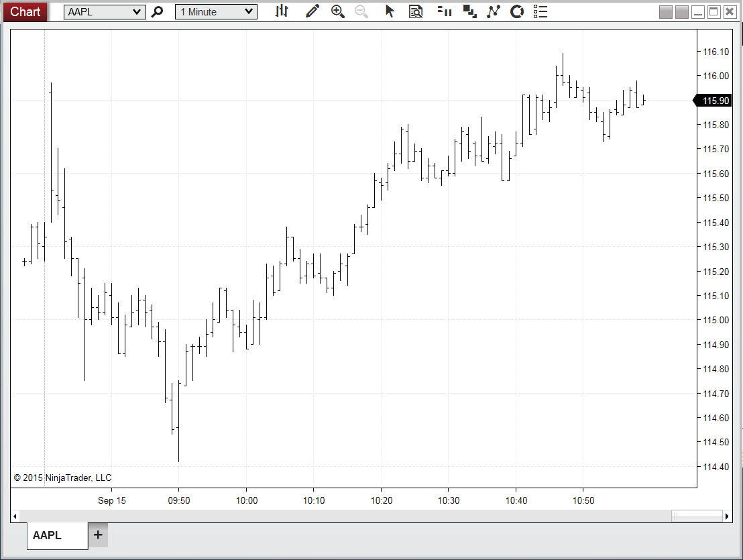Open the bar type/chart style icon
Screen dimensions: 743x560
(x=282, y=11)
